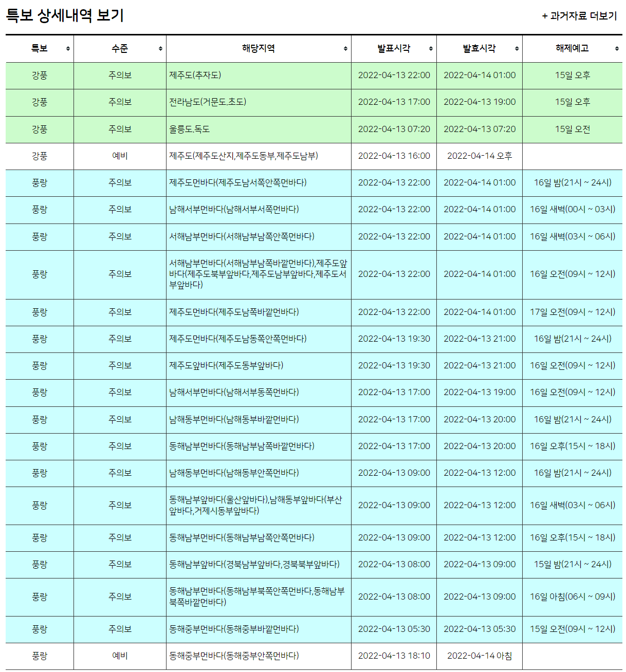Sort by the 해당지역 column arrow icon
Viewport: 626px width, 672px height.
345,49
